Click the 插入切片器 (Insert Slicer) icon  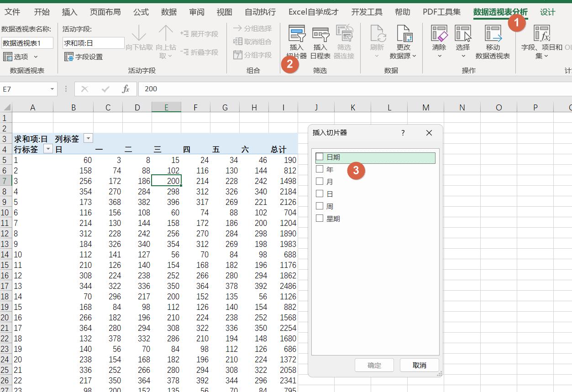coord(297,35)
